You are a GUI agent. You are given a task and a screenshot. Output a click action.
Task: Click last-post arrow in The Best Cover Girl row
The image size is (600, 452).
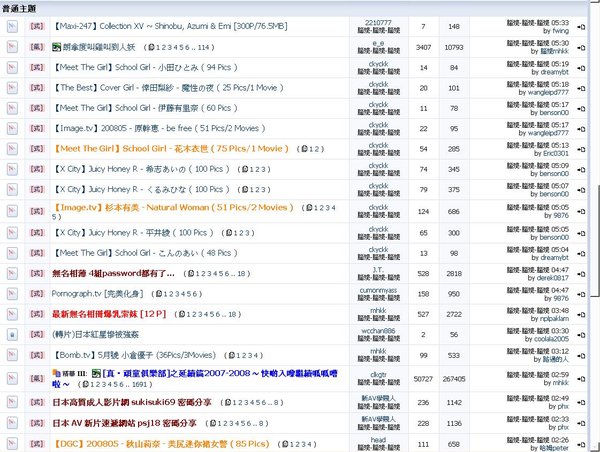[581, 88]
